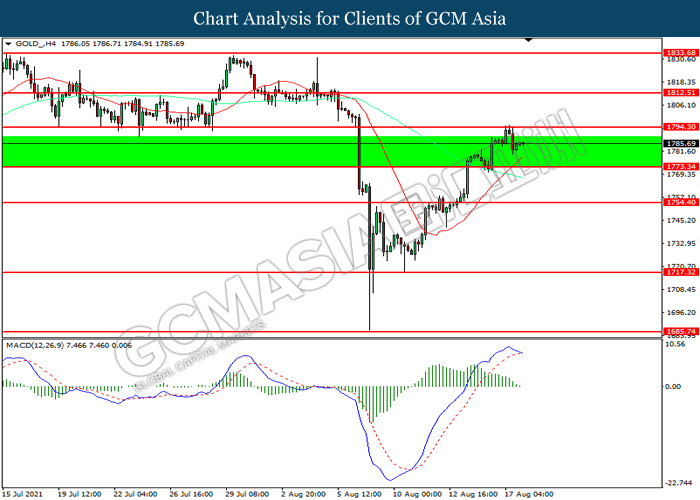Click the 10 Aug 00:00 time label
The image size is (700, 500).
[x=417, y=494]
